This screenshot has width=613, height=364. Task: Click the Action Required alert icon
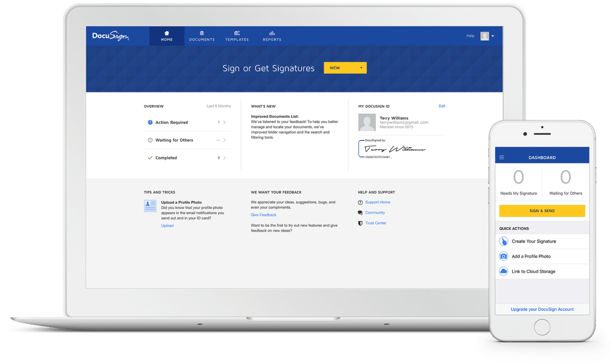pyautogui.click(x=150, y=123)
